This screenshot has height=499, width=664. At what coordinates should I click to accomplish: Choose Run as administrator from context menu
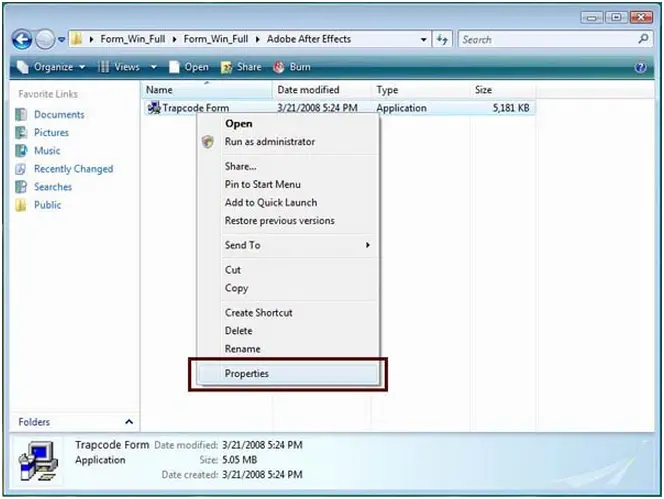288,142
